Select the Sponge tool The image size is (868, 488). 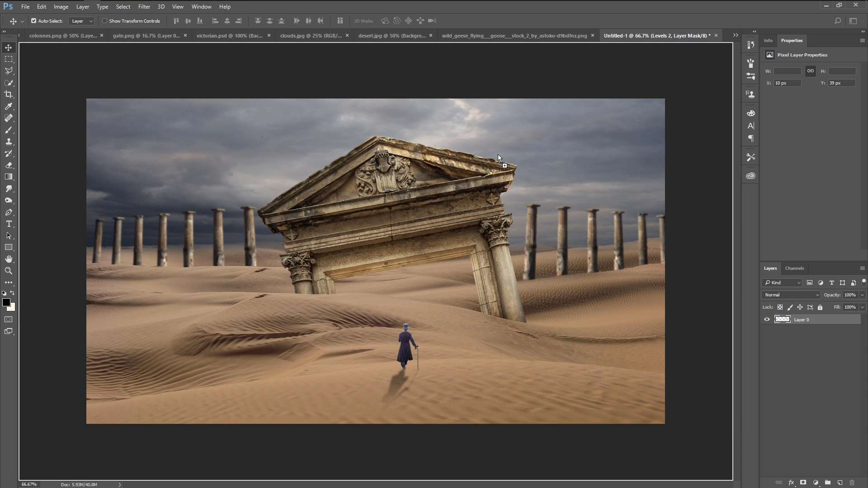pos(9,200)
